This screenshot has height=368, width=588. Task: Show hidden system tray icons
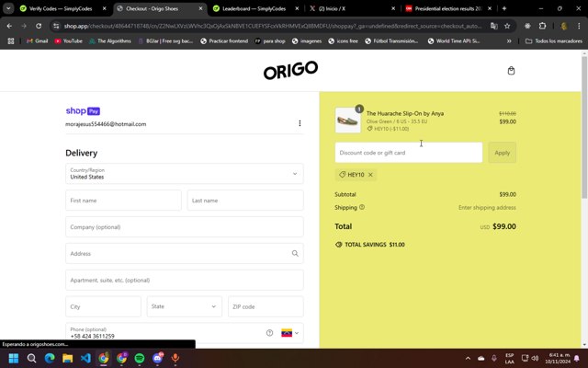click(468, 358)
